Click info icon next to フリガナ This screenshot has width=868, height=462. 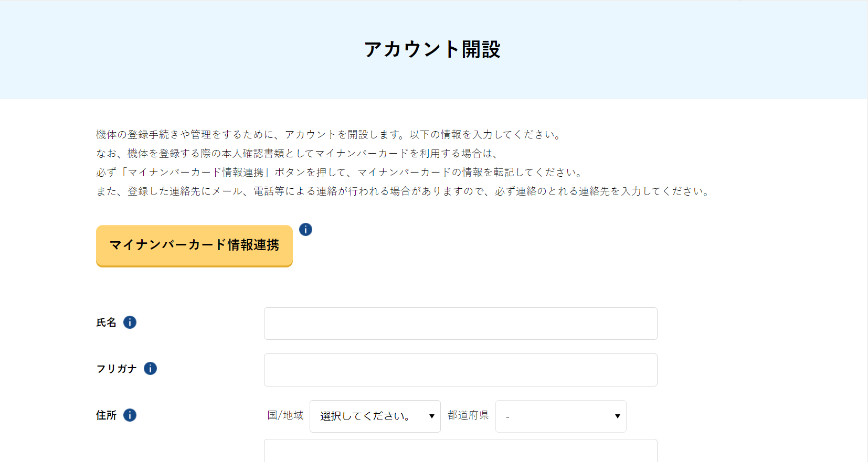[150, 369]
